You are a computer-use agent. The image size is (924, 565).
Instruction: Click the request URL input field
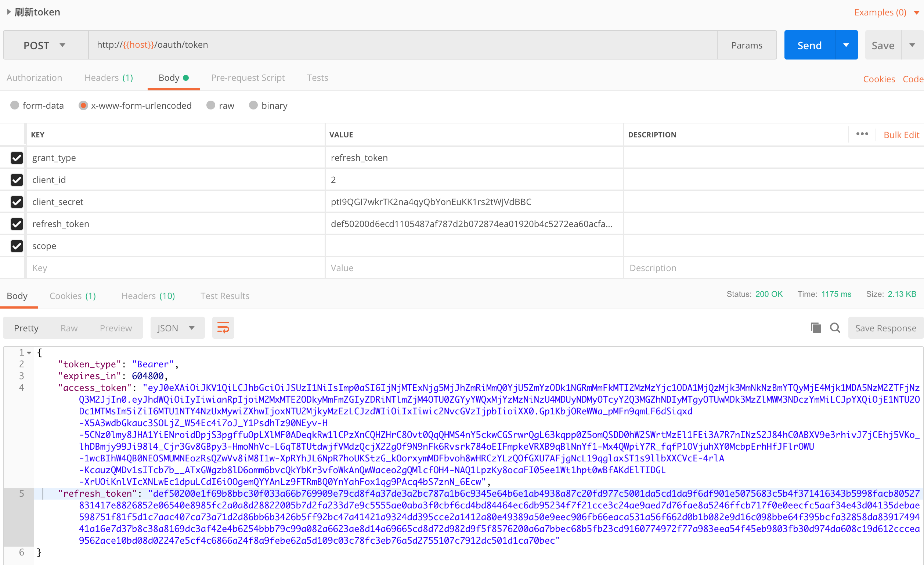(401, 45)
